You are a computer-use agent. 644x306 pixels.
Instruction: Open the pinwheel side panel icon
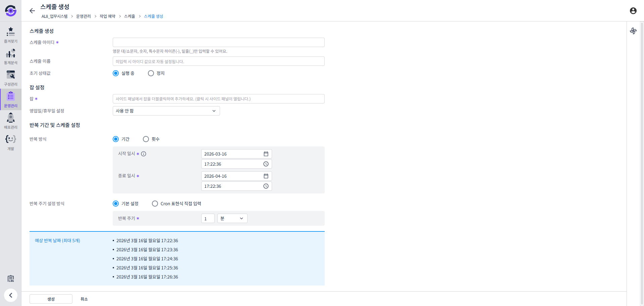point(633,31)
